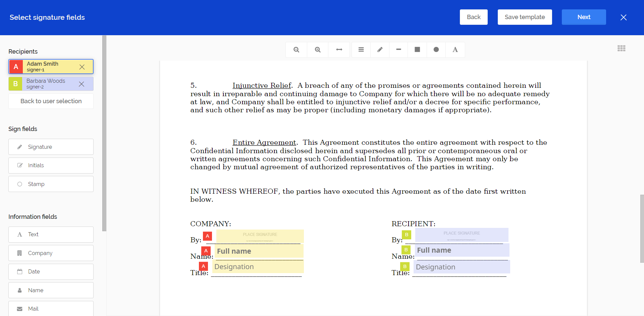Choose the Stamp sign field
Image resolution: width=644 pixels, height=316 pixels.
(51, 184)
